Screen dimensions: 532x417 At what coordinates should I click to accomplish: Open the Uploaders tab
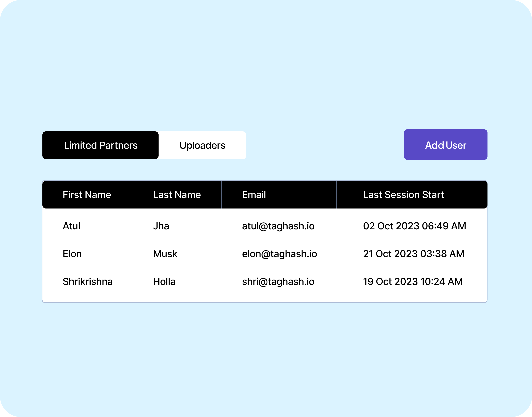click(202, 145)
